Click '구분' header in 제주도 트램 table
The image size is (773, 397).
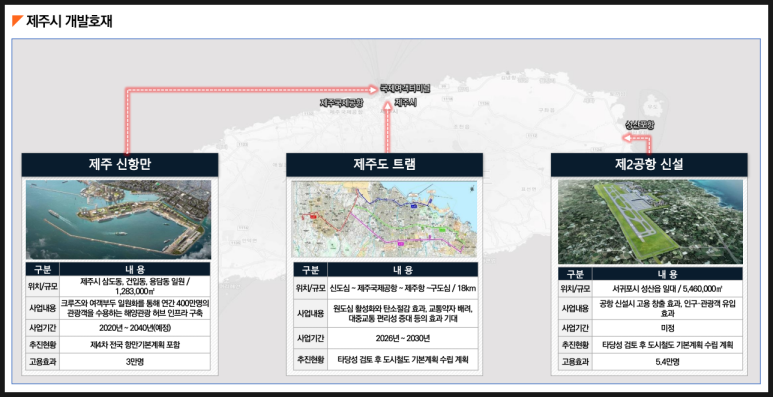(310, 270)
